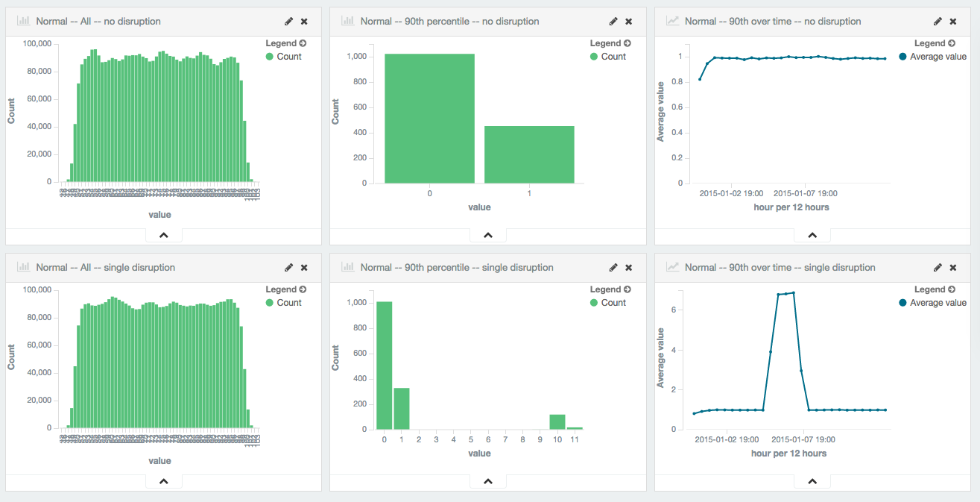Collapse legend in 'All -- no disruption' panel
Screen dimensions: 980x502
point(286,43)
